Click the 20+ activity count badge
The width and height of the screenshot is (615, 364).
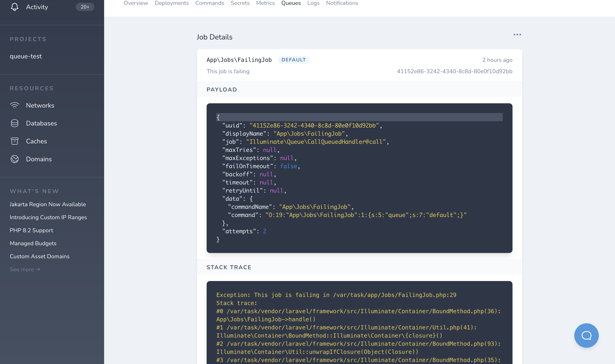click(x=85, y=7)
